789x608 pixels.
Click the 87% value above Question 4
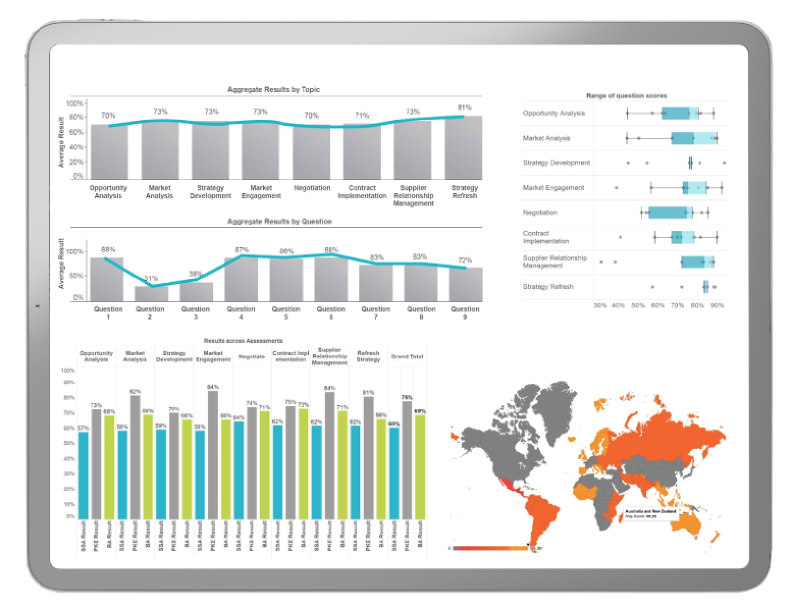242,250
